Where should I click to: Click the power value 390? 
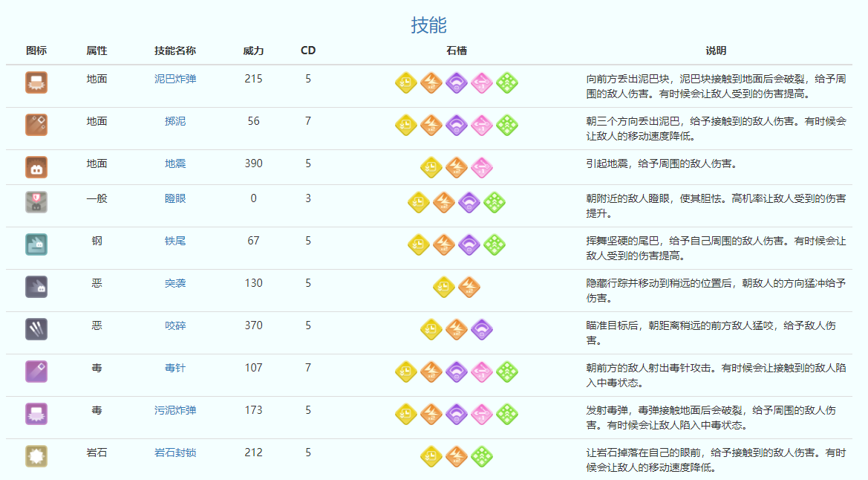point(253,163)
